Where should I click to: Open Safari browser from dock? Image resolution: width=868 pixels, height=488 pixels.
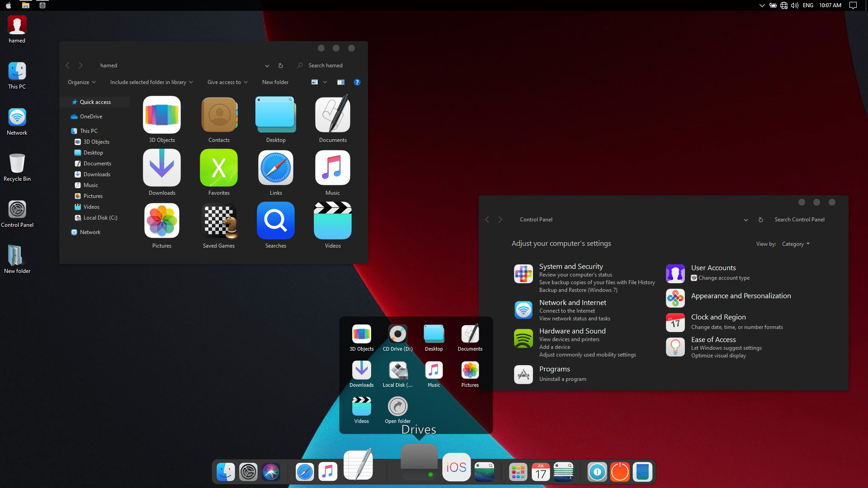coord(305,471)
